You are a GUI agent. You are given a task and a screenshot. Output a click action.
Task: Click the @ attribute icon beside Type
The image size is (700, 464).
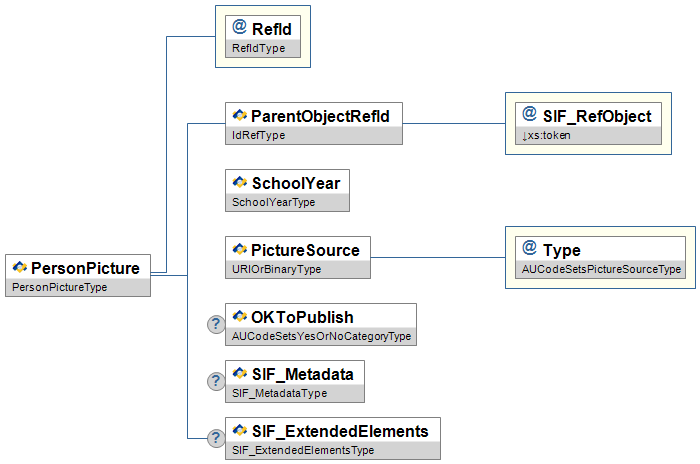click(529, 249)
